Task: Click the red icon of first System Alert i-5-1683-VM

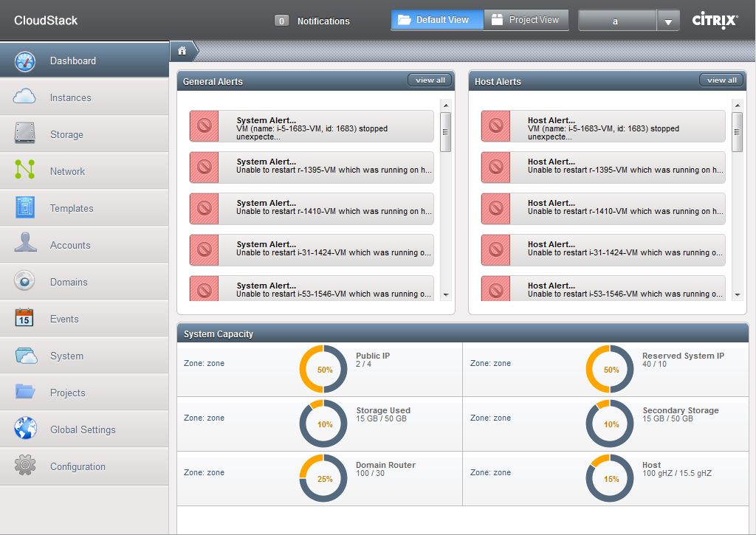Action: pos(205,126)
